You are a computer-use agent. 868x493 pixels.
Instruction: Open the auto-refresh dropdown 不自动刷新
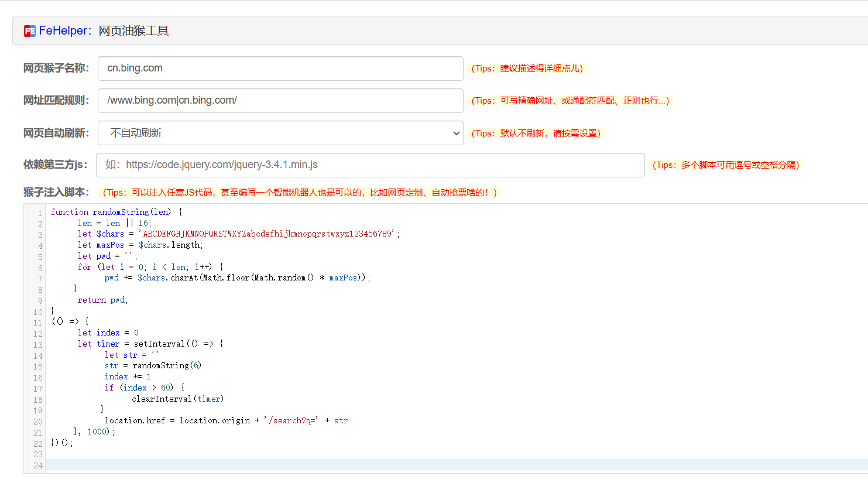[x=280, y=133]
